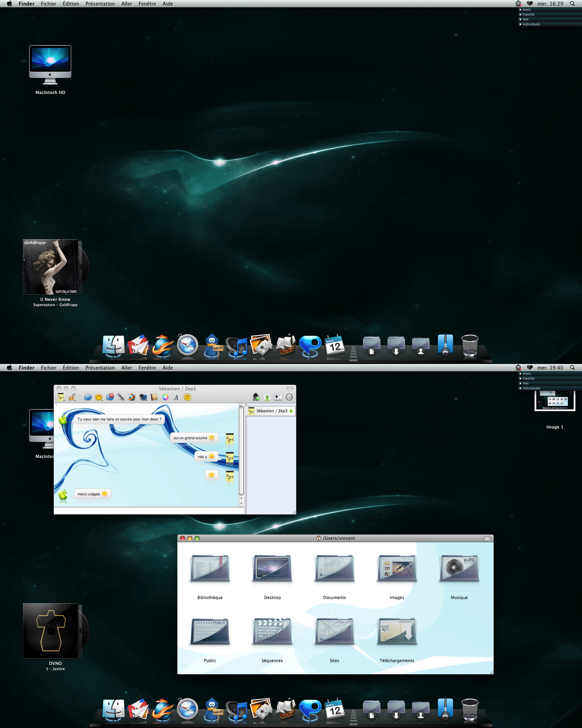Open the smiley emoticon picker in chat toolbar
This screenshot has height=728, width=582.
coord(99,397)
